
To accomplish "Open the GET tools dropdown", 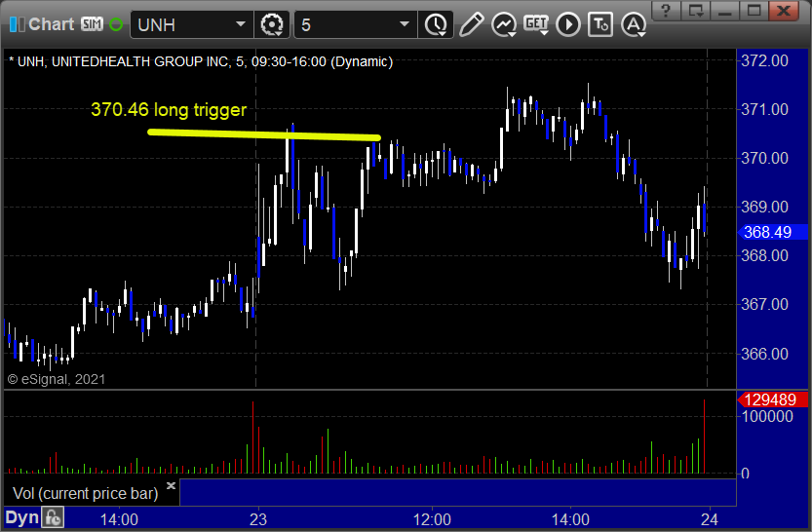I will click(x=536, y=24).
